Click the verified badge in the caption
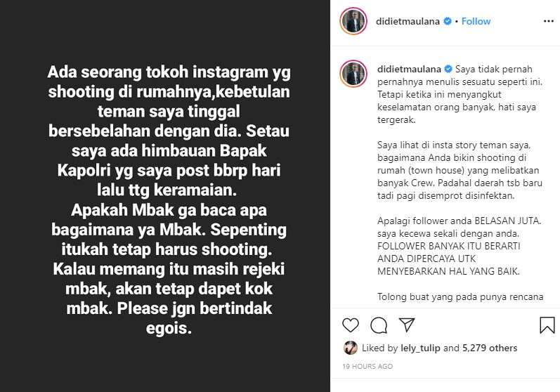 448,69
